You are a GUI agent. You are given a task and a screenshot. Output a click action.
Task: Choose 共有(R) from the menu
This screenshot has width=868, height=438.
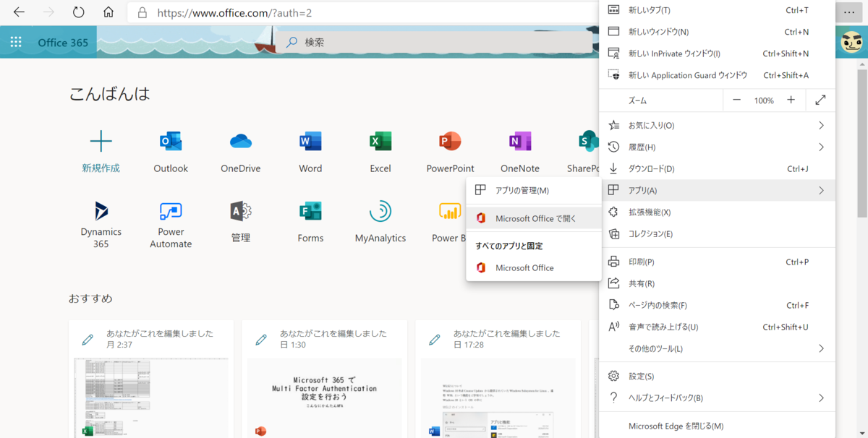[718, 283]
